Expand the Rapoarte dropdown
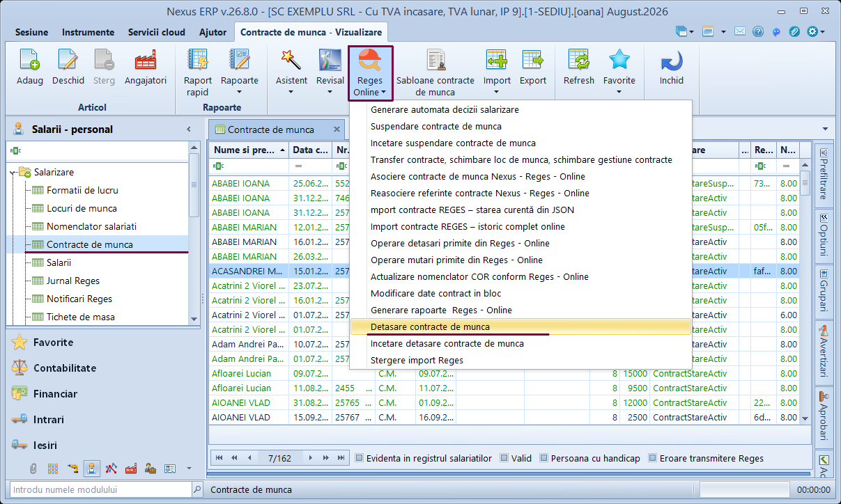841x504 pixels. [240, 91]
